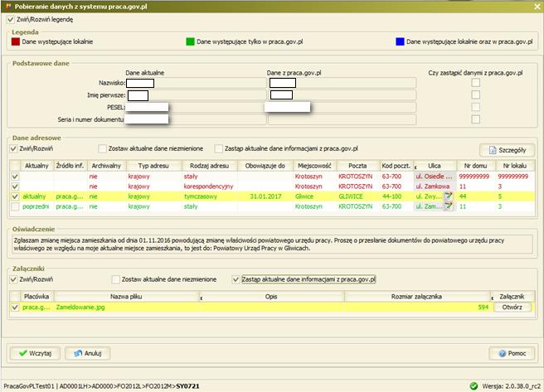Click the green tylko w praca.gov.pl swatch
Viewport: 544px width, 392px height.
click(x=190, y=41)
